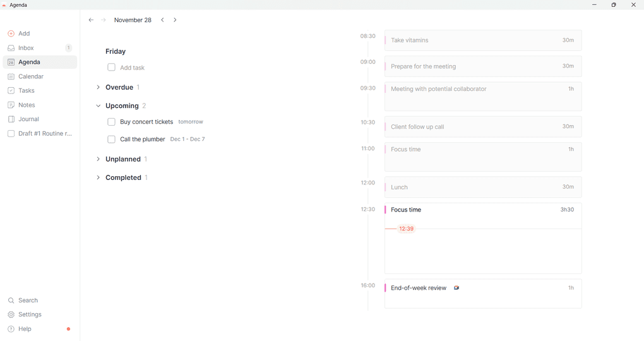Open the Inbox menu item

tap(40, 48)
